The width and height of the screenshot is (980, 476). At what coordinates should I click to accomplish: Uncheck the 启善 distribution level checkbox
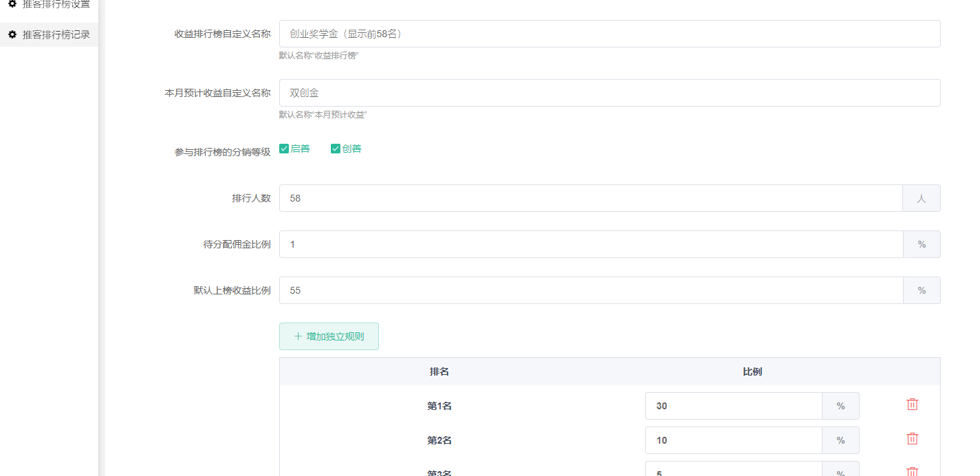coord(284,149)
